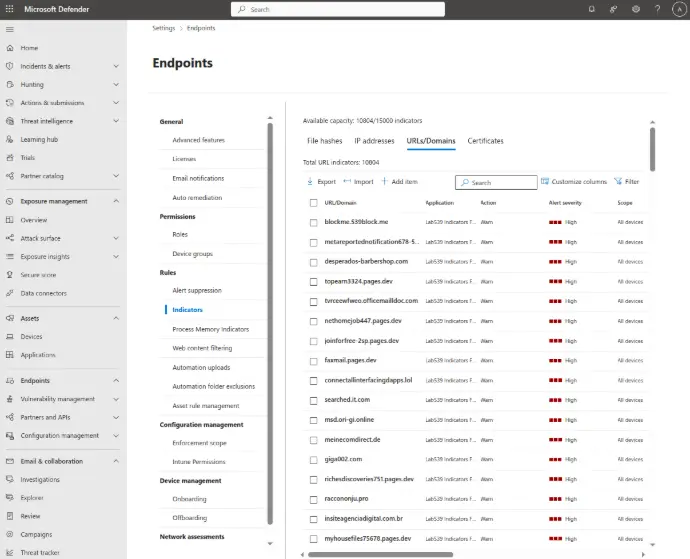Screen dimensions: 690x559
Task: Click the Home icon in sidebar
Action: tap(10, 48)
